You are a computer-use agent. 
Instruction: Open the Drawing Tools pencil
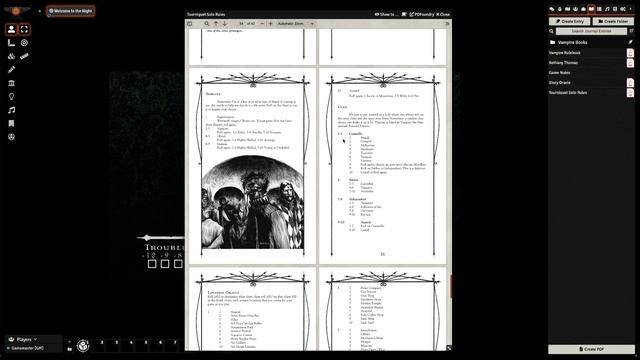[11, 70]
